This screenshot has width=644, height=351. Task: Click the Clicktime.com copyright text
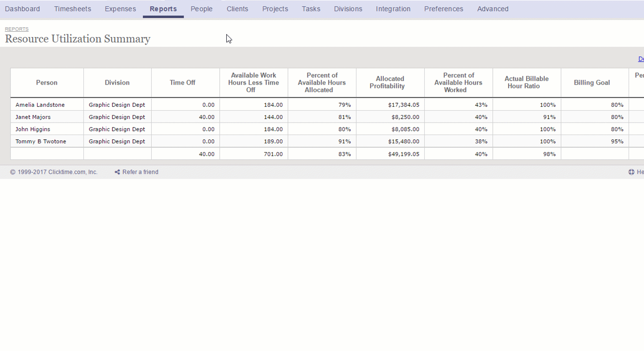[54, 172]
